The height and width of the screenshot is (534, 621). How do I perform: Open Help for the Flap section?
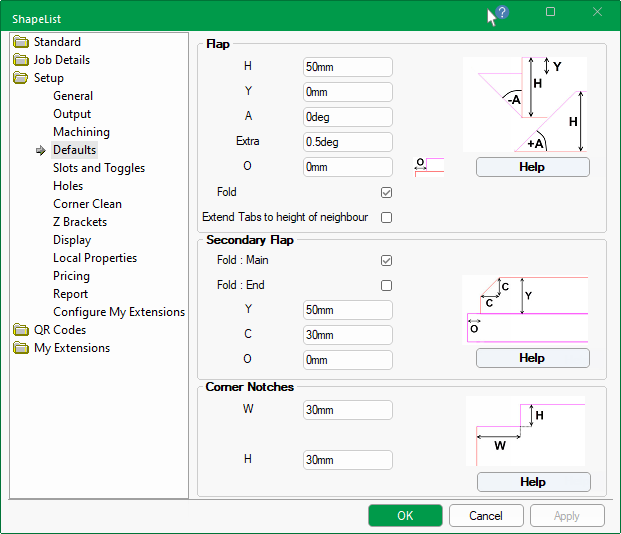tap(532, 167)
